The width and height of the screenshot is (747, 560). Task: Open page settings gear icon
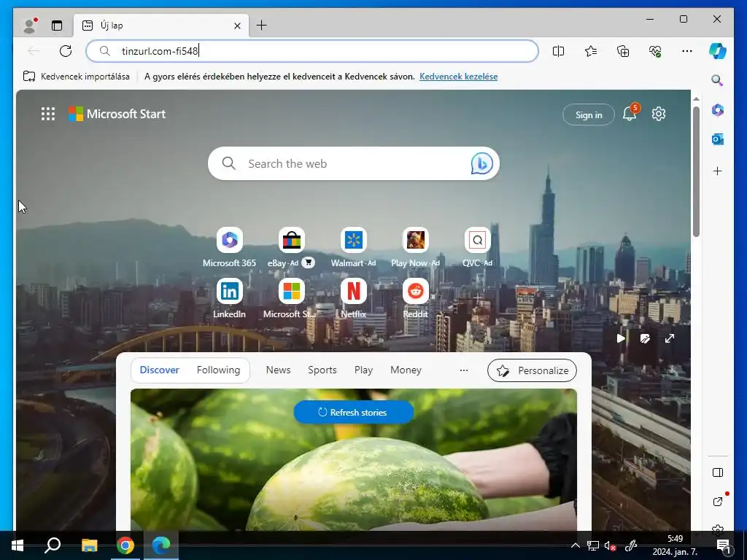tap(659, 114)
